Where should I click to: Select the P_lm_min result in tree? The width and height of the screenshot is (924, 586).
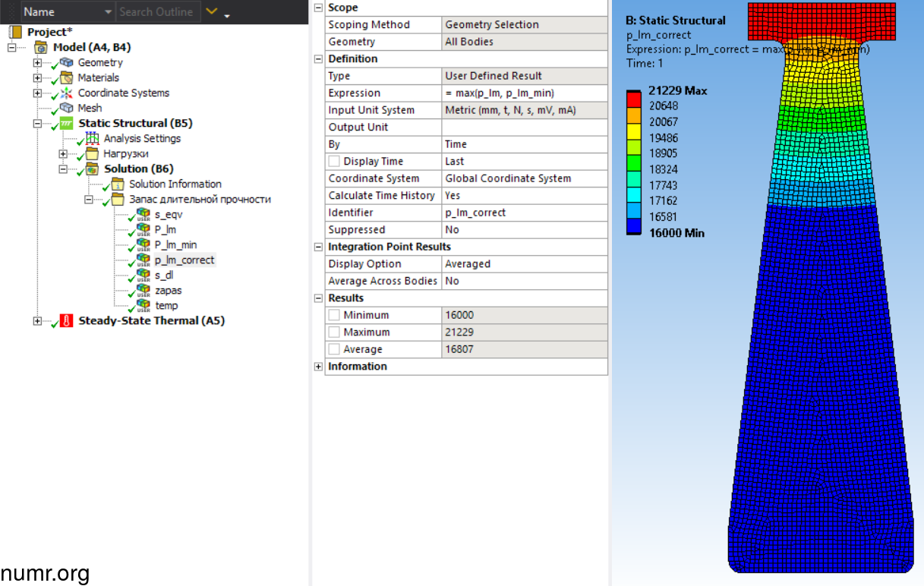coord(175,245)
